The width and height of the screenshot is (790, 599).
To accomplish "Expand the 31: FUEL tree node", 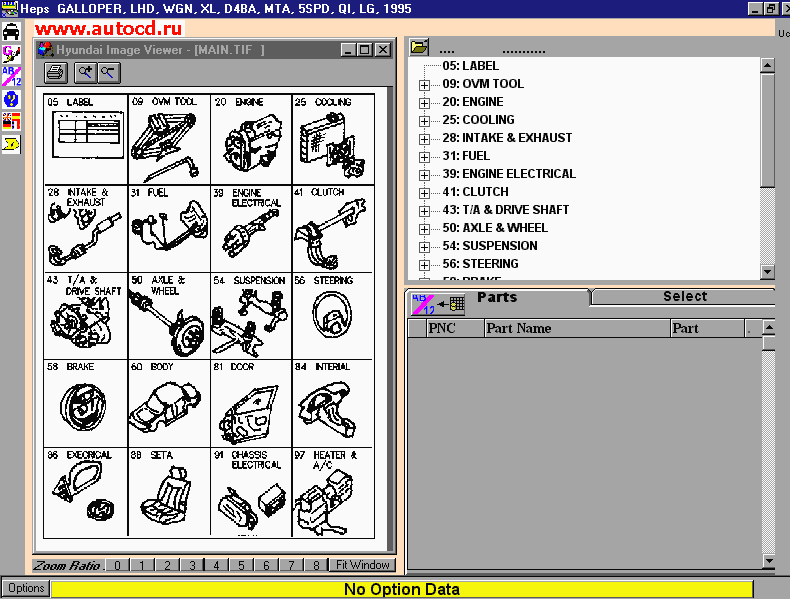I will pyautogui.click(x=424, y=157).
